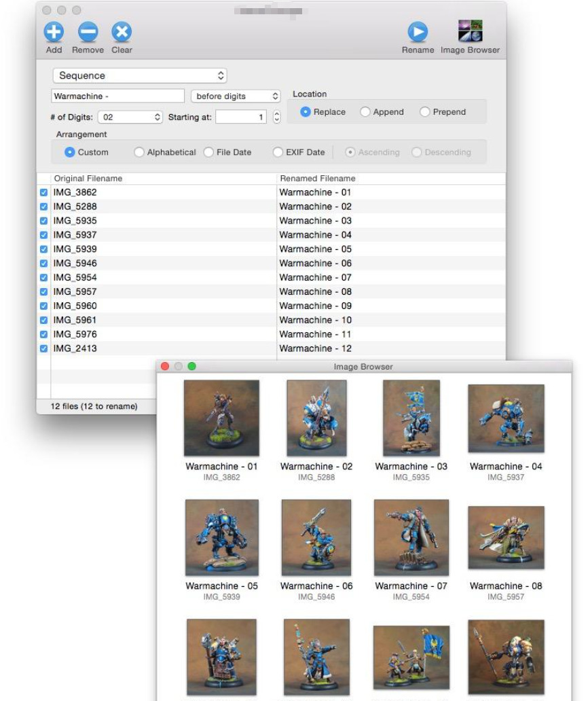
Task: Select the 'Warmachine - 10' renamed row
Action: [x=316, y=320]
